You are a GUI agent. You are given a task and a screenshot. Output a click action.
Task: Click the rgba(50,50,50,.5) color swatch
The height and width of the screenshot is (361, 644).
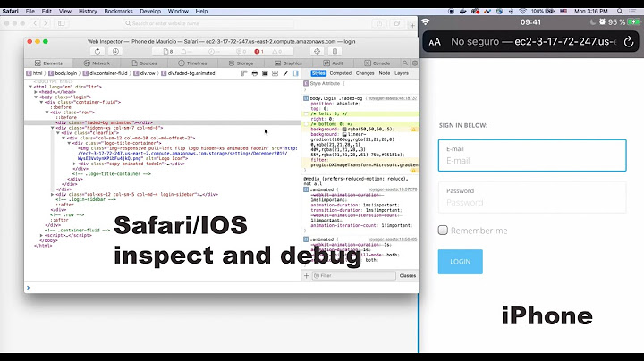click(344, 130)
